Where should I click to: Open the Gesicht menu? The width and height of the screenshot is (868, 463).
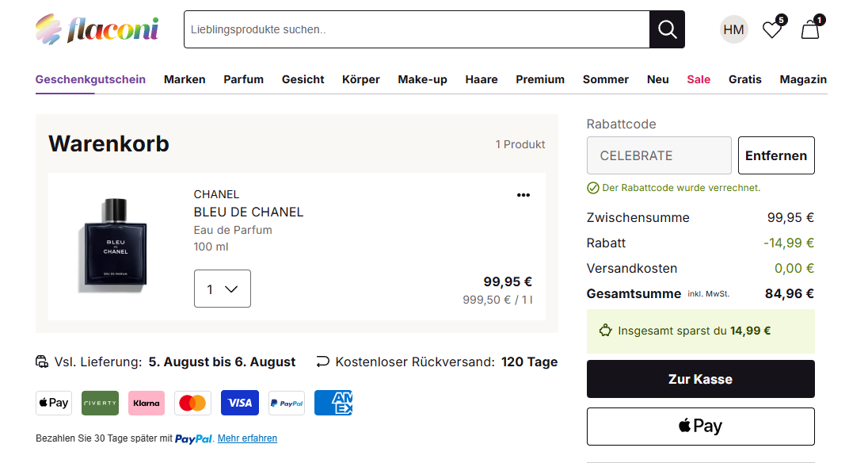[303, 79]
